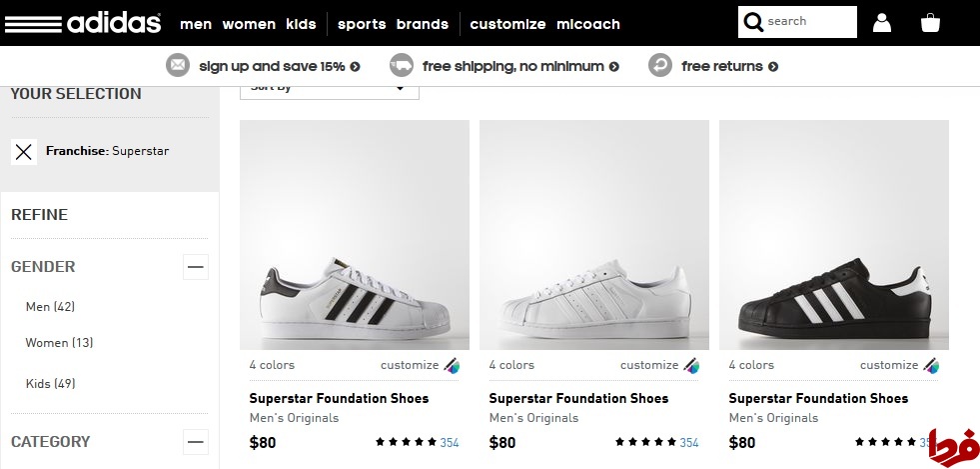Collapse the Category filter section
This screenshot has width=980, height=469.
pyautogui.click(x=196, y=442)
